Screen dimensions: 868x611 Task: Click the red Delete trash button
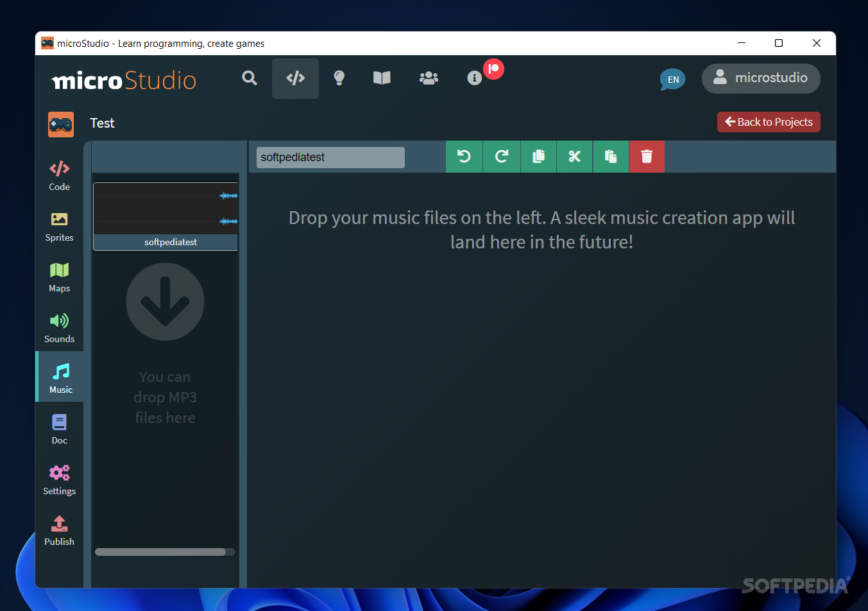coord(647,157)
